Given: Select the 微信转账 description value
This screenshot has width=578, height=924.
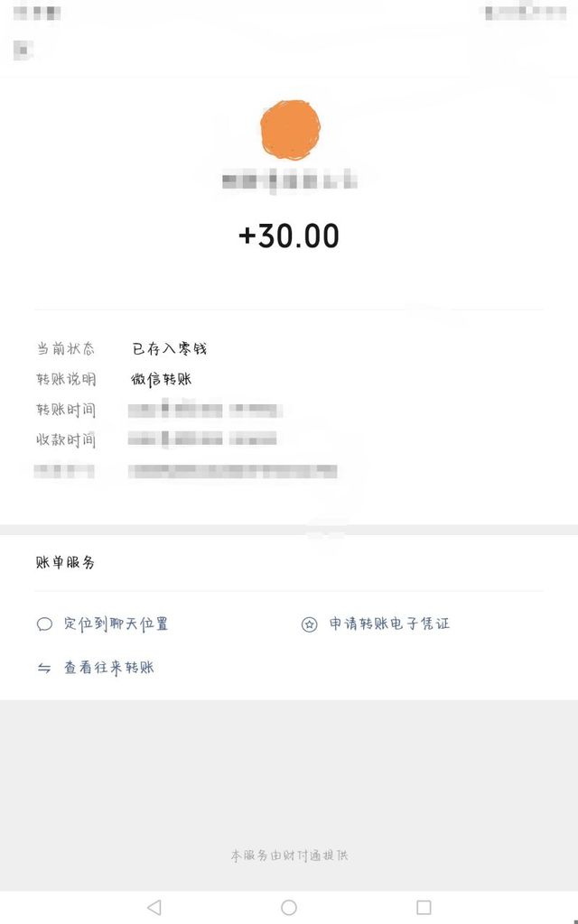Looking at the screenshot, I should coord(162,379).
